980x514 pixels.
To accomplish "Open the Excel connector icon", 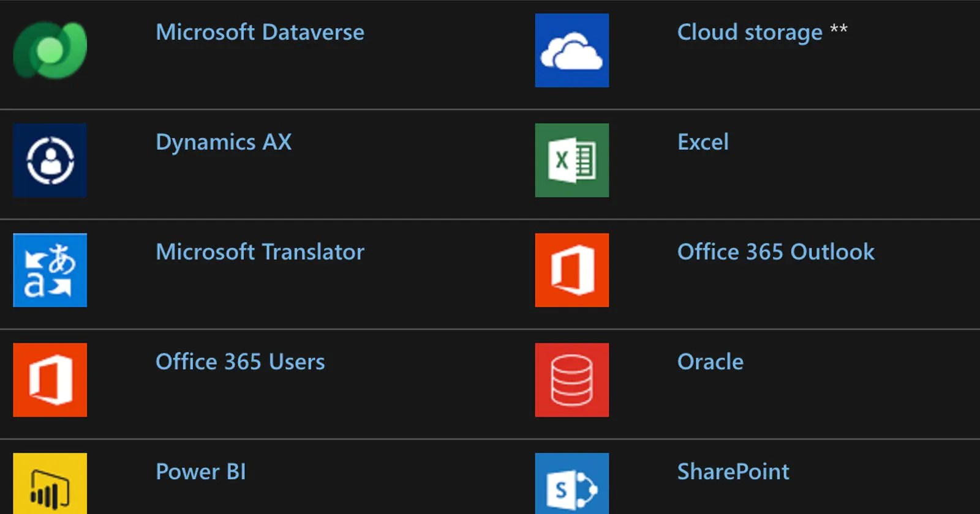I will point(571,161).
